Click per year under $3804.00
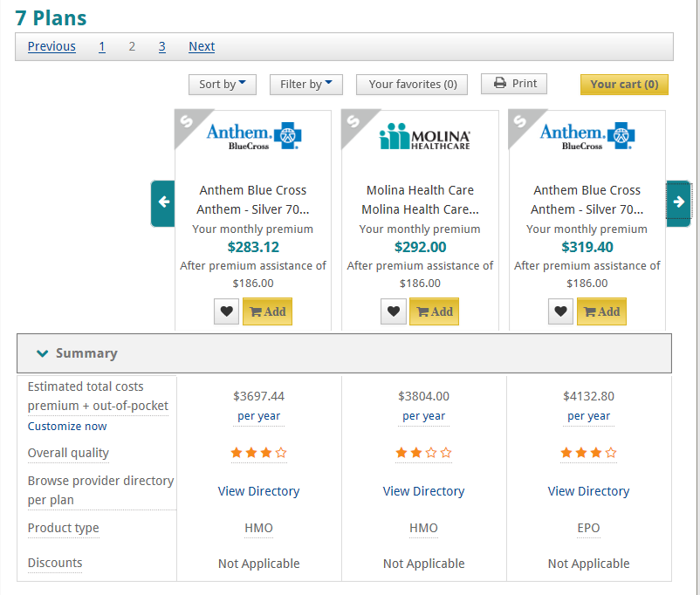Viewport: 700px width, 595px height. pos(423,416)
